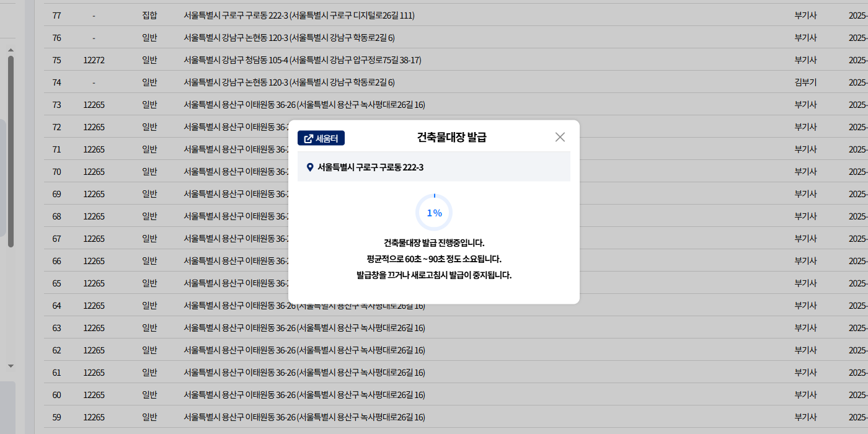Image resolution: width=868 pixels, height=434 pixels.
Task: Click the location pin icon in the dialog
Action: [x=310, y=167]
